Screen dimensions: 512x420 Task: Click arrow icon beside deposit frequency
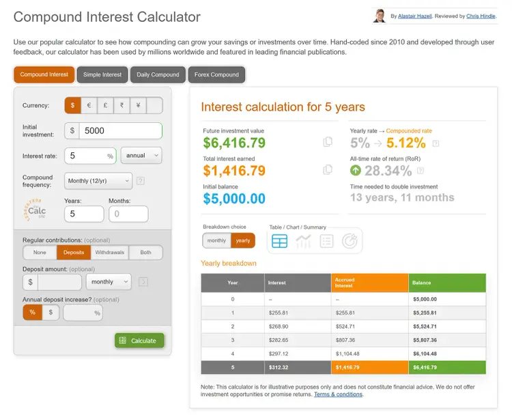[143, 282]
